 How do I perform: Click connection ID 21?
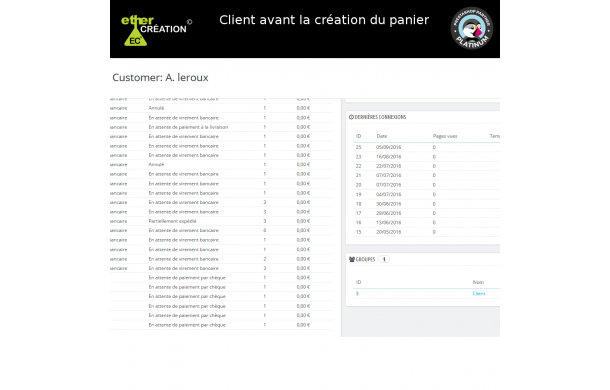[358, 176]
